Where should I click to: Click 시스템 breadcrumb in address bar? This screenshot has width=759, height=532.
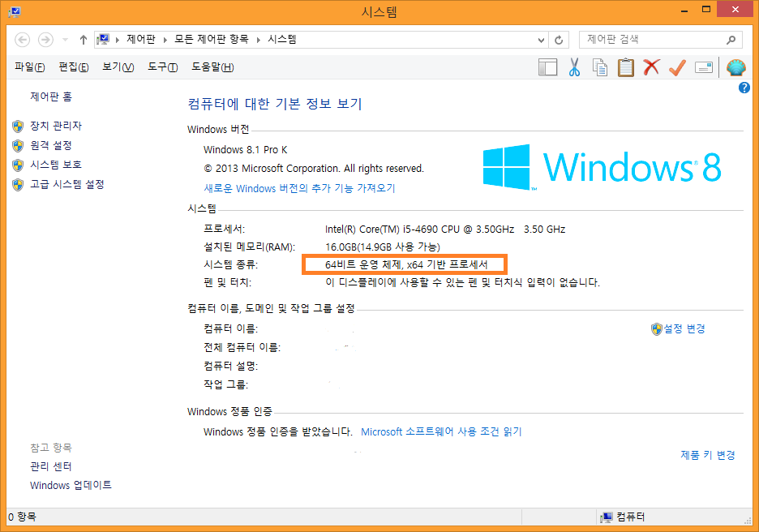(x=281, y=39)
